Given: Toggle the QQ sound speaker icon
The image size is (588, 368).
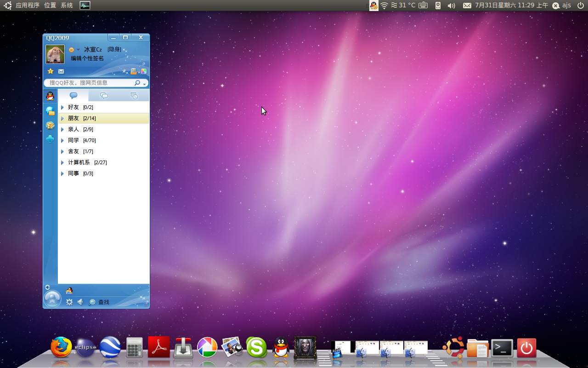Looking at the screenshot, I should tap(80, 302).
